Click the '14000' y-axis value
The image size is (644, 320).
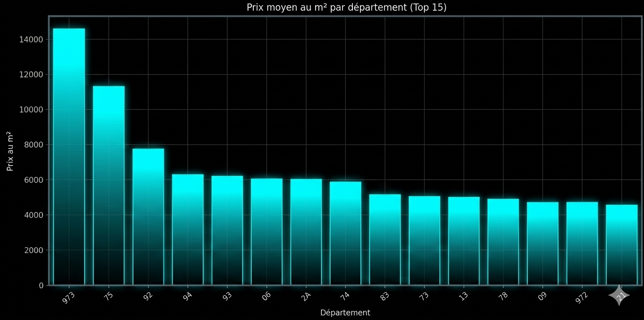coord(31,40)
